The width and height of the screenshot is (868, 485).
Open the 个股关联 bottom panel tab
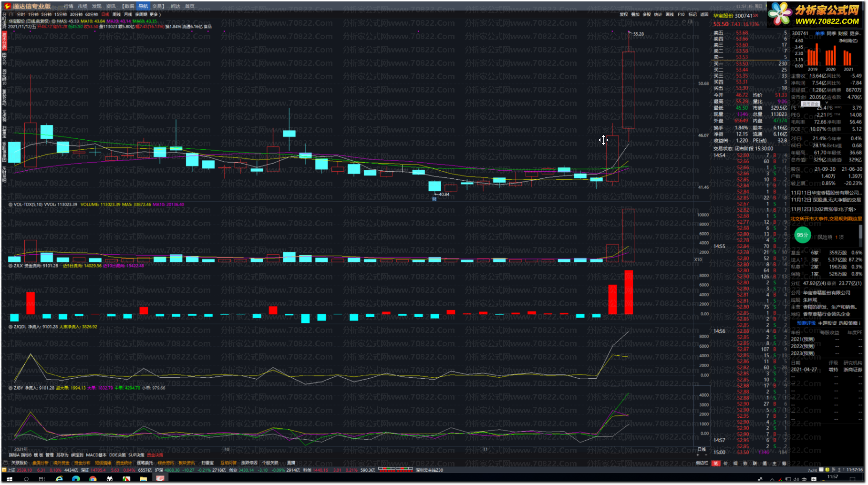coord(270,463)
